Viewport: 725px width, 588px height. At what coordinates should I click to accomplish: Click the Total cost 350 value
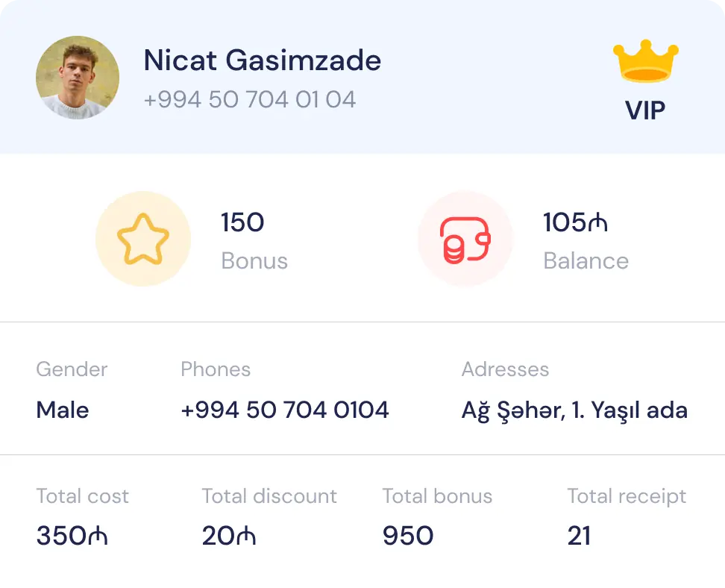pyautogui.click(x=72, y=536)
